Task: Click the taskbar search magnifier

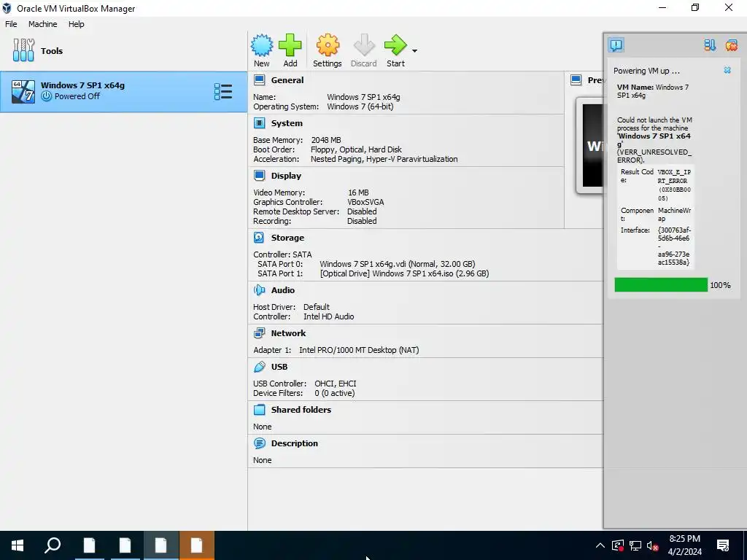Action: click(53, 545)
